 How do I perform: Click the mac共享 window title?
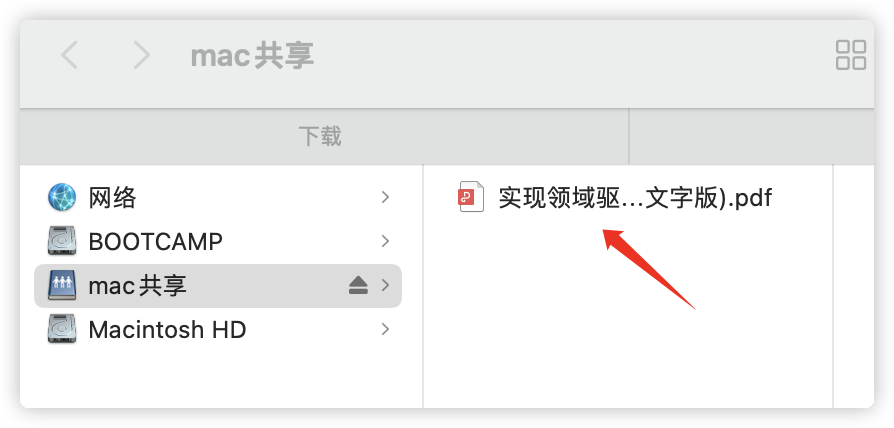tap(252, 56)
